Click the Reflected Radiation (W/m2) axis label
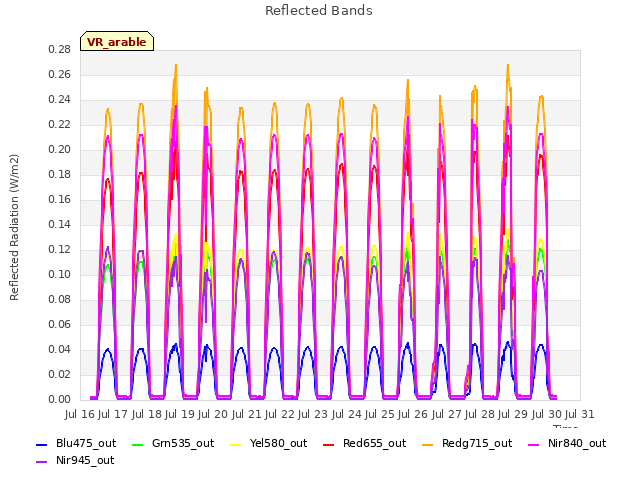 click(14, 227)
